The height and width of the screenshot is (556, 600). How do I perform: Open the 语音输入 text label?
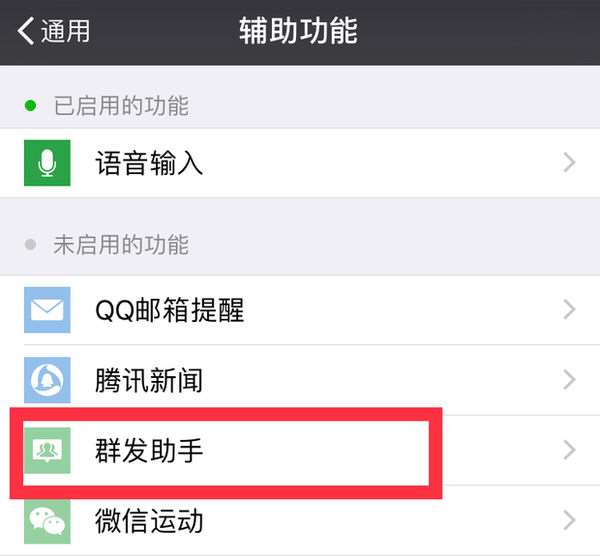point(149,163)
